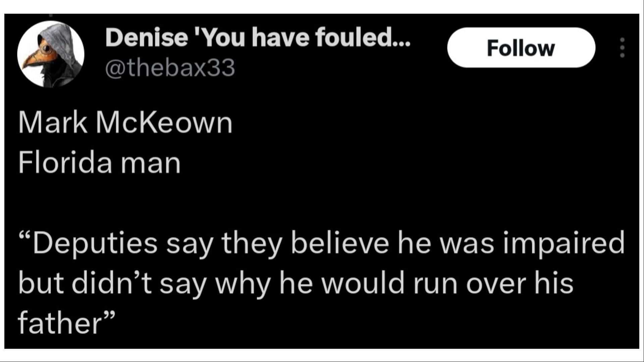Select the surname McKeown in the tweet
This screenshot has height=362, width=644.
pyautogui.click(x=164, y=123)
